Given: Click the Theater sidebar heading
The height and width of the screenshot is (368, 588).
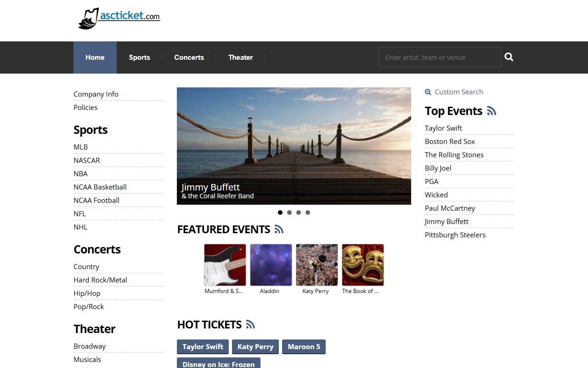Looking at the screenshot, I should 94,329.
